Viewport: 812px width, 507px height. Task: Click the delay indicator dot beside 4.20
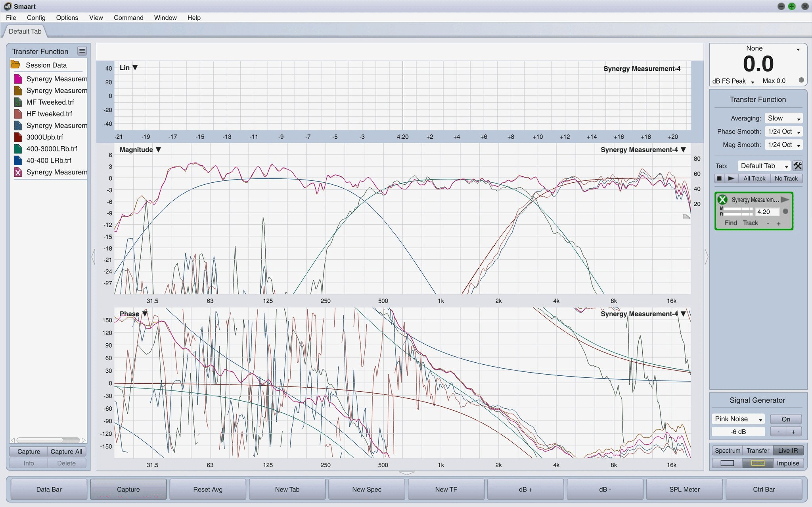[x=785, y=211]
